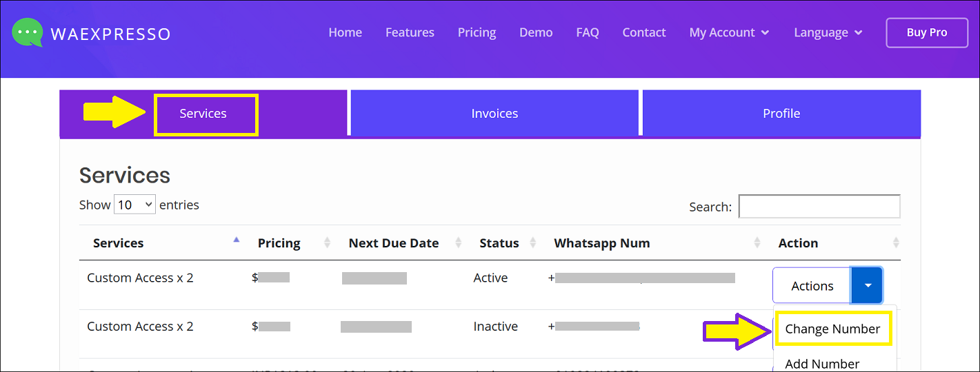Choose Add Number menu option
Viewport: 980px width, 372px height.
[x=822, y=363]
